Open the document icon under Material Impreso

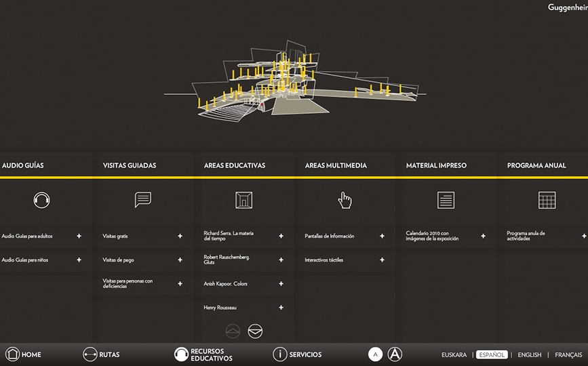(x=446, y=200)
